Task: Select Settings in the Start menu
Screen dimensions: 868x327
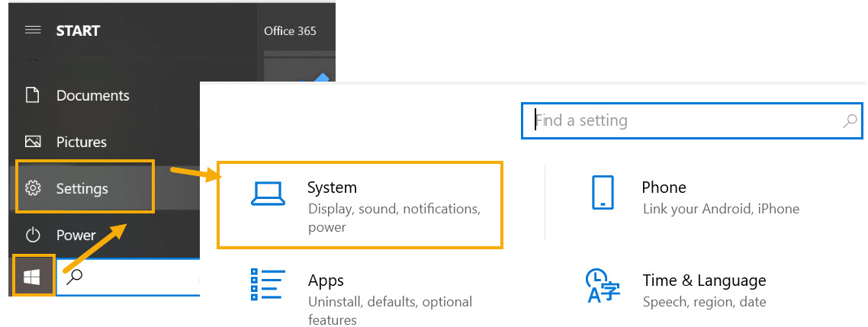Action: 82,188
